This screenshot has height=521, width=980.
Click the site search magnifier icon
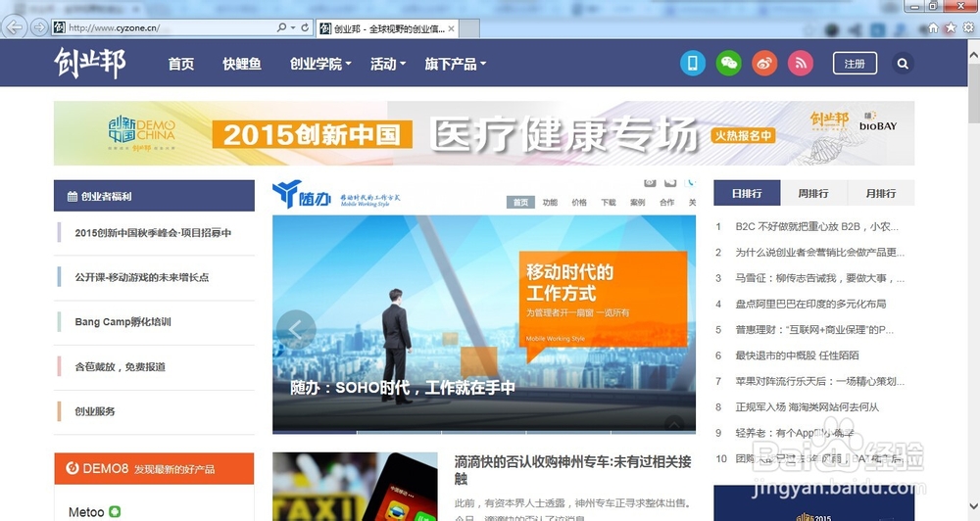903,63
